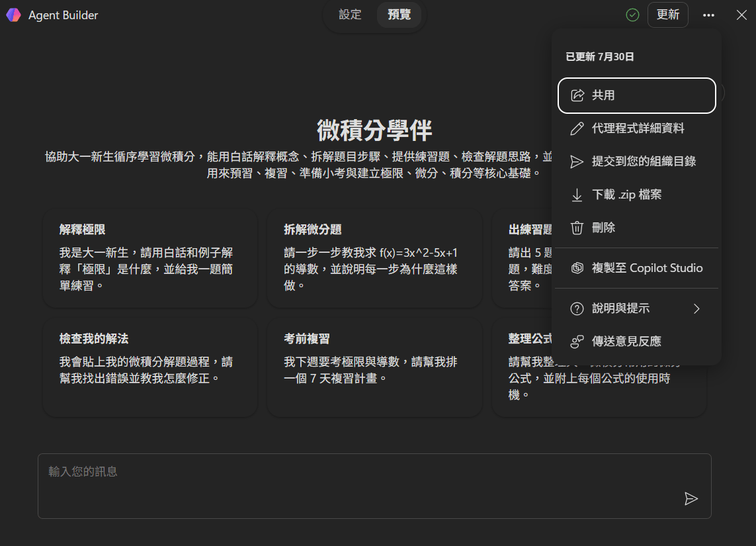
Task: Switch to the 預覽 tab
Action: (399, 15)
